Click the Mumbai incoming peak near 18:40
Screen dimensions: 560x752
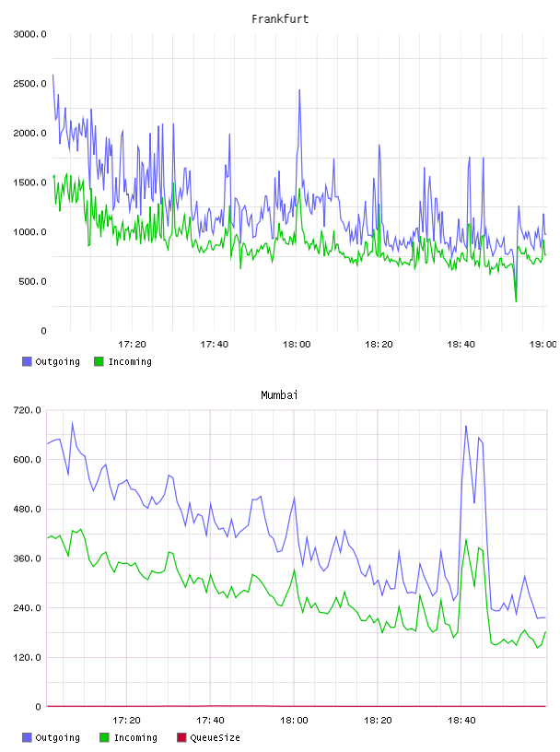[x=465, y=540]
